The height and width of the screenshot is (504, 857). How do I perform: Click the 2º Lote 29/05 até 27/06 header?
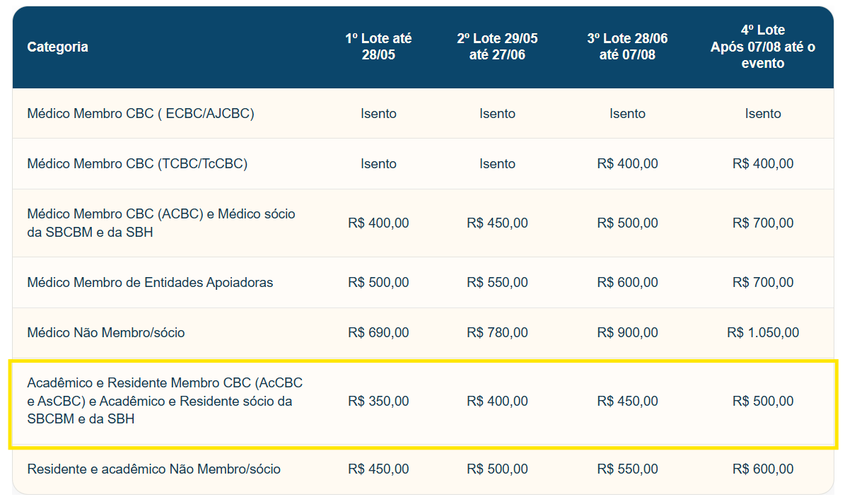coord(497,47)
